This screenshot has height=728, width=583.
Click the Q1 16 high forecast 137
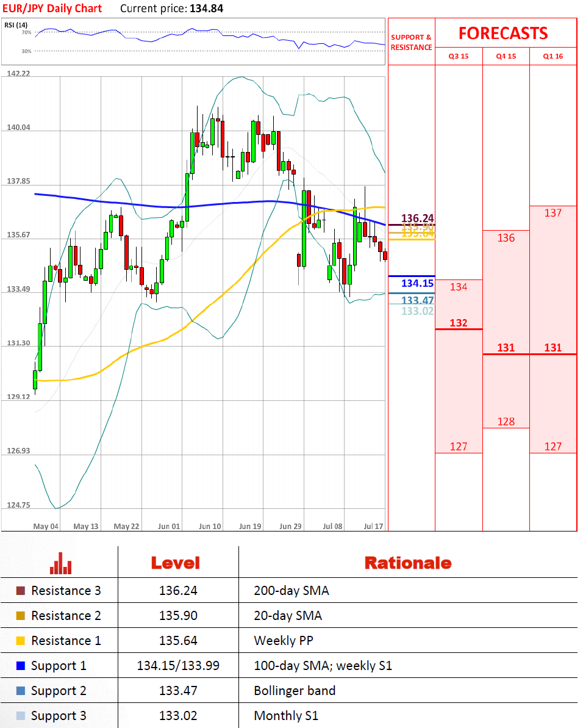tap(553, 213)
